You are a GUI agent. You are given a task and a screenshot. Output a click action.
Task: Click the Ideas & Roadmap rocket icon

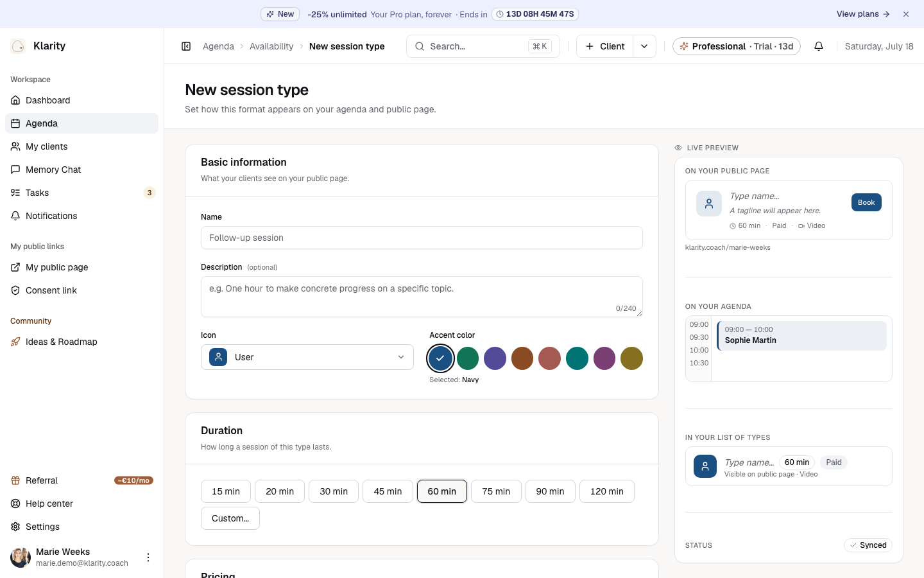(x=15, y=342)
